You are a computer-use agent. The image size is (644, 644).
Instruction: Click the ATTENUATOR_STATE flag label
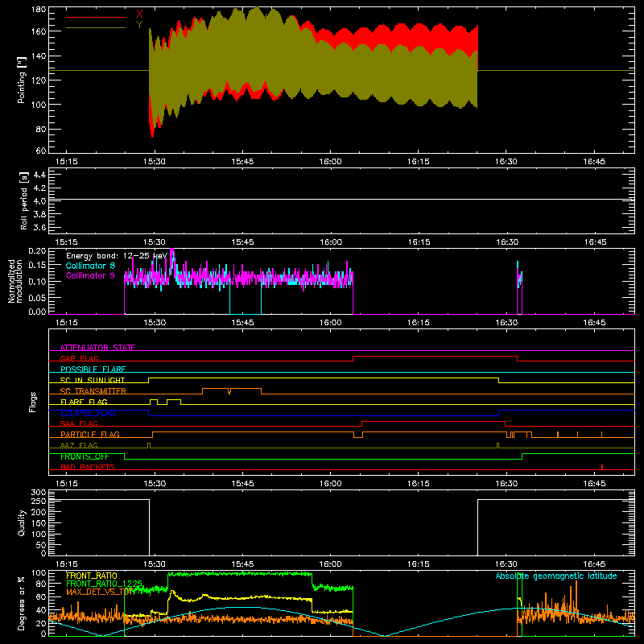point(97,348)
